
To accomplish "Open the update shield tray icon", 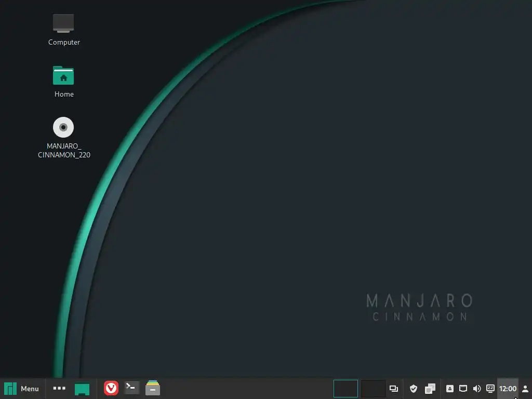I will coord(413,389).
